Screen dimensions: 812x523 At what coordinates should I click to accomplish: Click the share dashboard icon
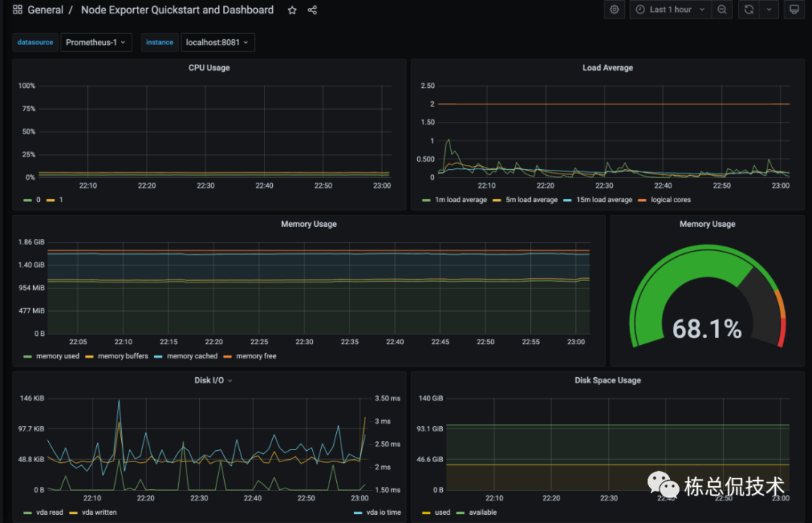312,11
